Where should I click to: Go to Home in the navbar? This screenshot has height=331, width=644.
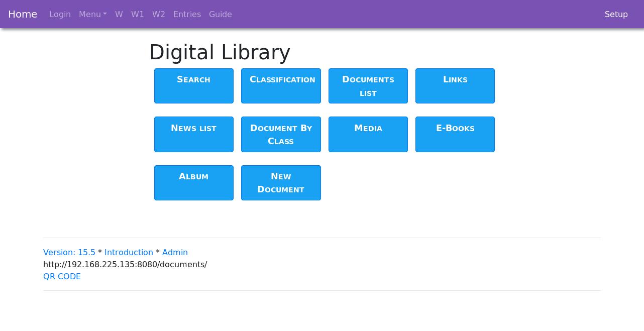click(x=23, y=14)
